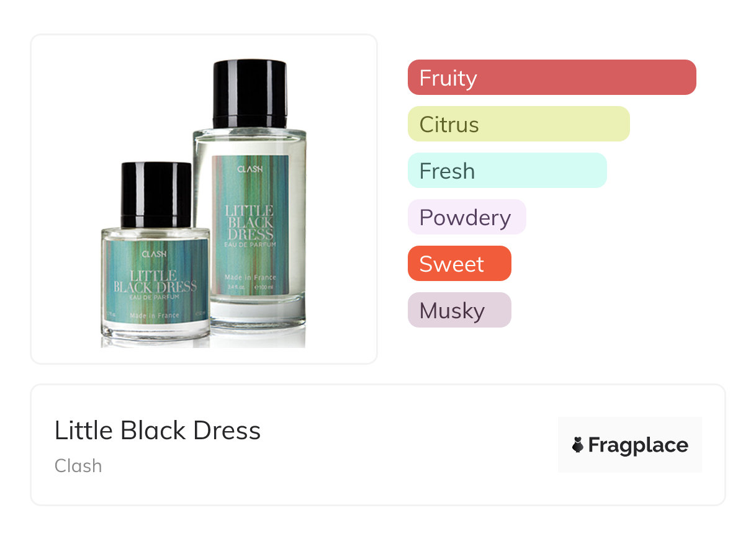Click the black cap of the small bottle
This screenshot has height=536, width=756.
[156, 195]
